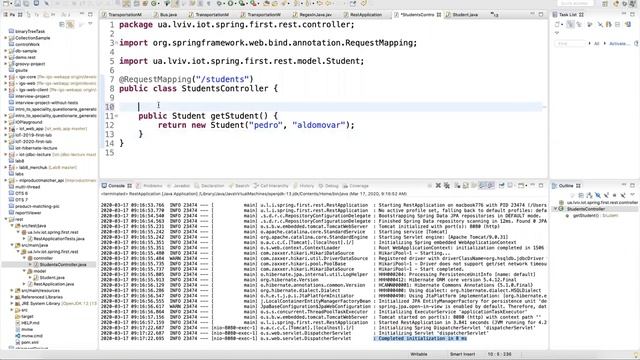The image size is (640, 360).
Task: Open the Call Hierarchy tab
Action: [x=271, y=186]
